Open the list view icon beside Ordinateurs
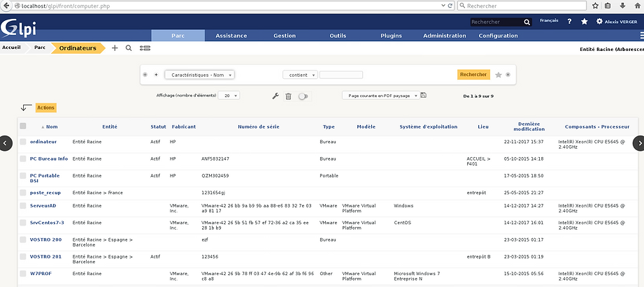Screen dimensions: 644x287 [145, 48]
